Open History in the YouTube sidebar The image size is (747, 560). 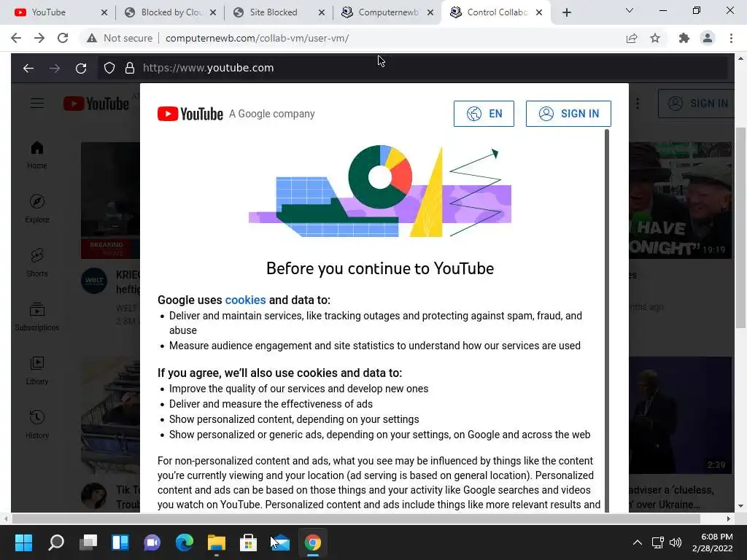pyautogui.click(x=37, y=425)
